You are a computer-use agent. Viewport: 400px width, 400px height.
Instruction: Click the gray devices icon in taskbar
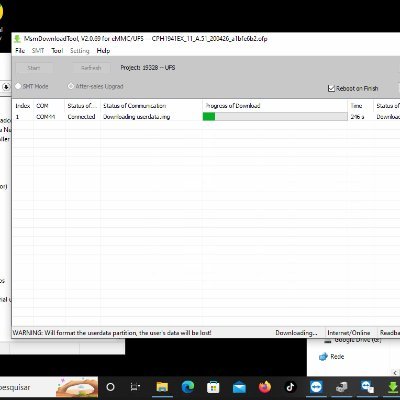point(342,387)
